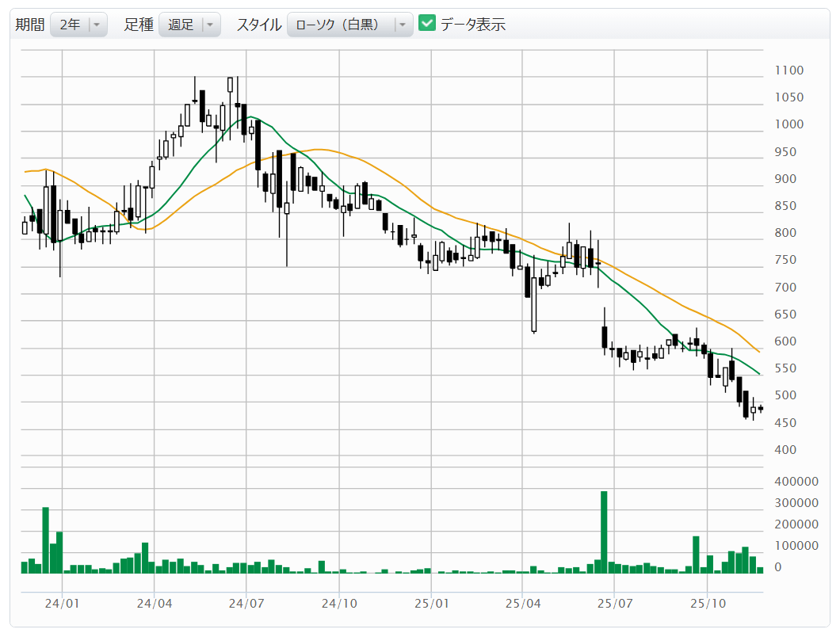Click the arrow beside the 週足 selector
840x633 pixels.
tap(210, 25)
